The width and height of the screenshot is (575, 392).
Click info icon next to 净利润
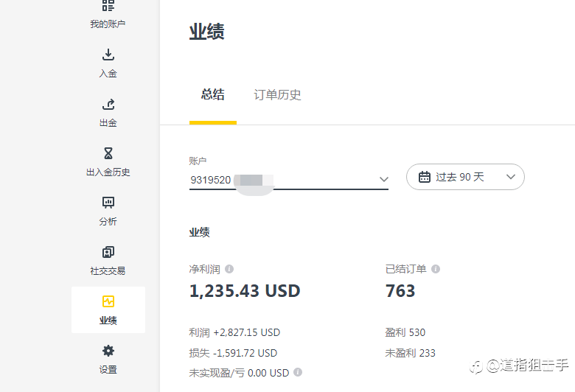229,269
